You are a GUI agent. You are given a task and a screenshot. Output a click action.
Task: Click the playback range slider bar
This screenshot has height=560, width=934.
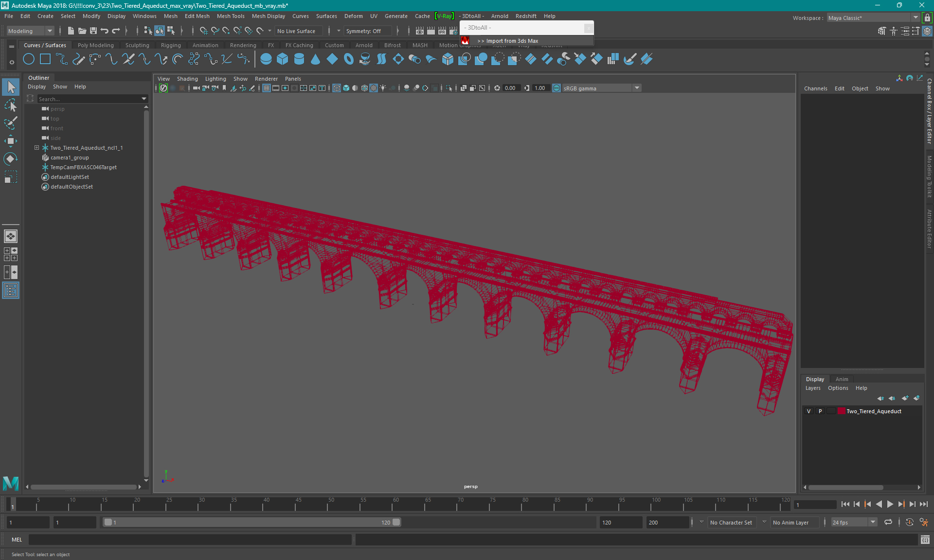click(252, 522)
